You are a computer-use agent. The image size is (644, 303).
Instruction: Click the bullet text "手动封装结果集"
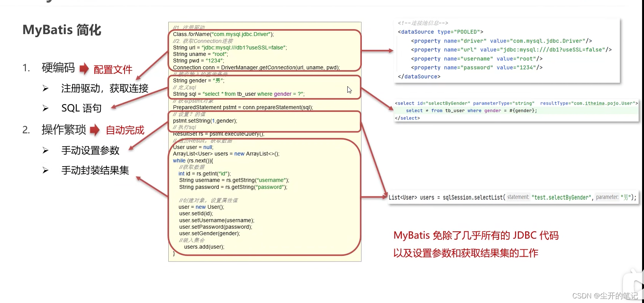95,170
